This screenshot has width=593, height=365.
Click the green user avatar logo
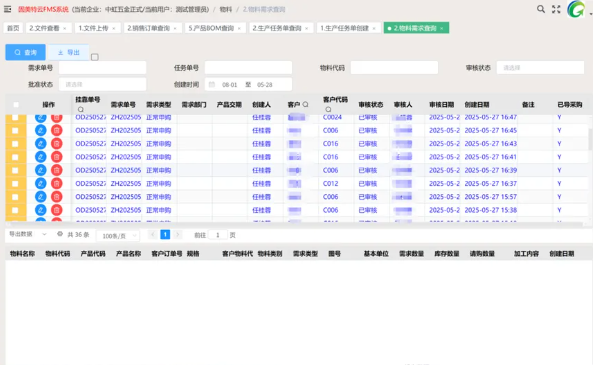click(576, 9)
